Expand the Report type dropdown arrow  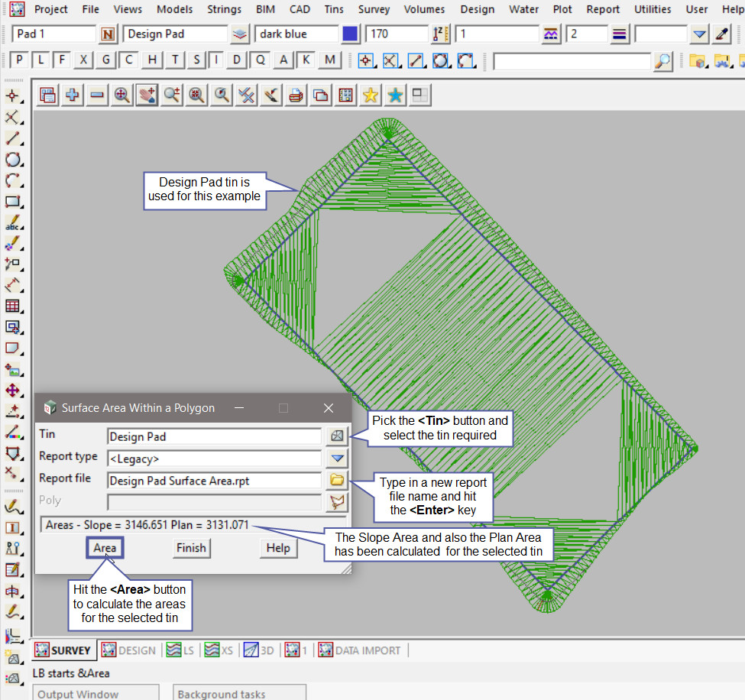pyautogui.click(x=337, y=459)
